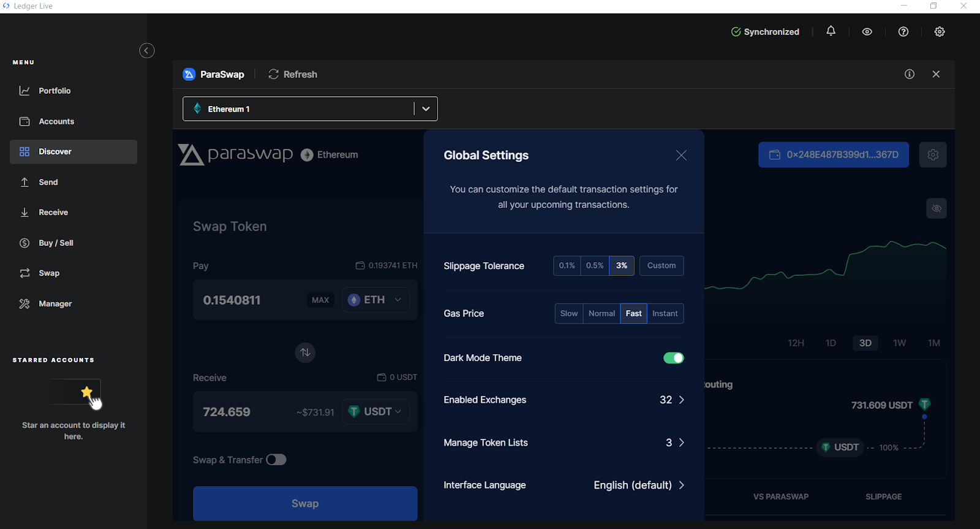This screenshot has width=980, height=529.
Task: Open the ETH token dropdown
Action: click(x=375, y=300)
